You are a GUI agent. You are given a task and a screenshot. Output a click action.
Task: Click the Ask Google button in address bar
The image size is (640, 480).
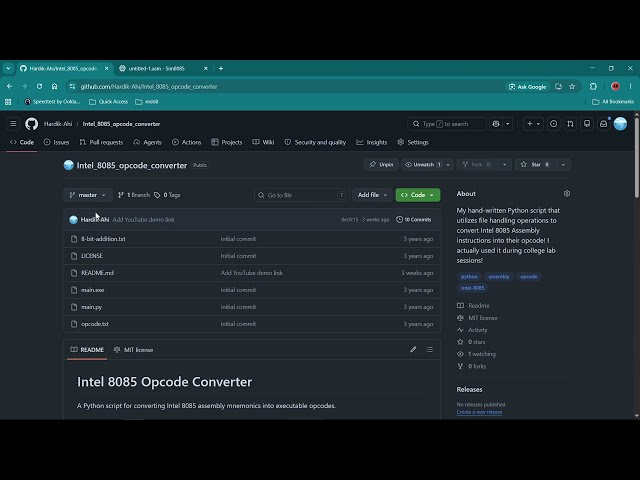(x=527, y=87)
